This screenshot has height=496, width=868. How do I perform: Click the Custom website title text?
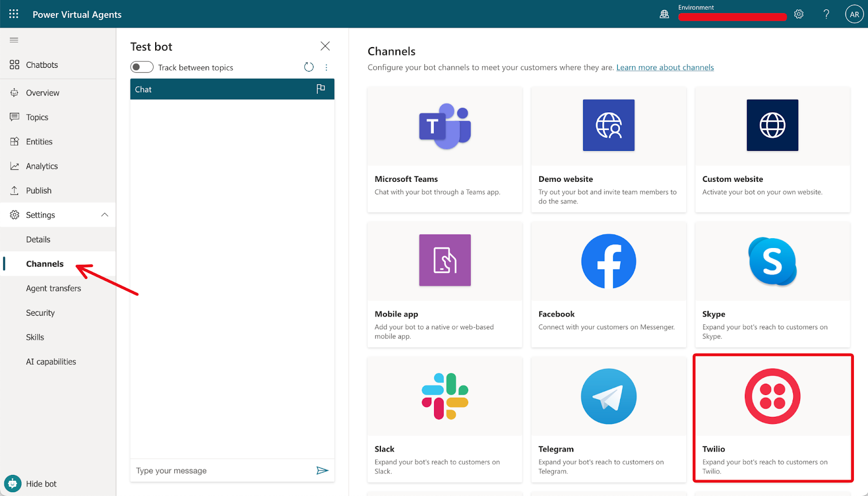[x=732, y=179]
